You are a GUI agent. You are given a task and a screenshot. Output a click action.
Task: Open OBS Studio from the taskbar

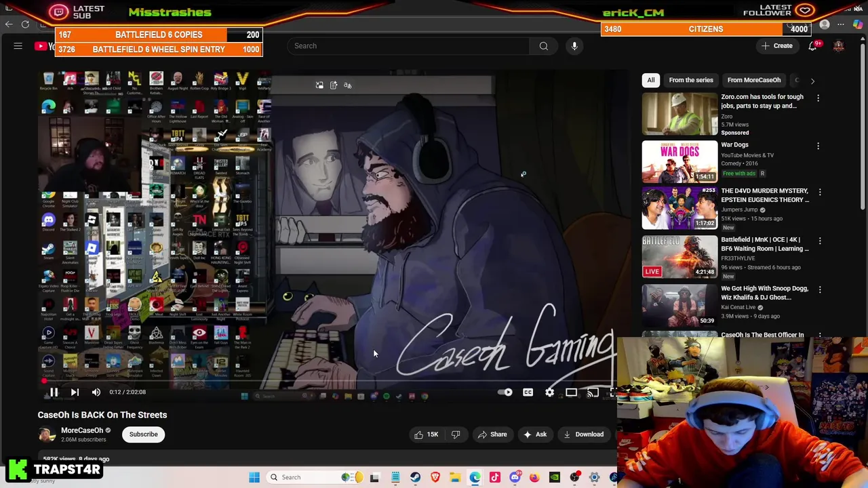click(x=574, y=477)
